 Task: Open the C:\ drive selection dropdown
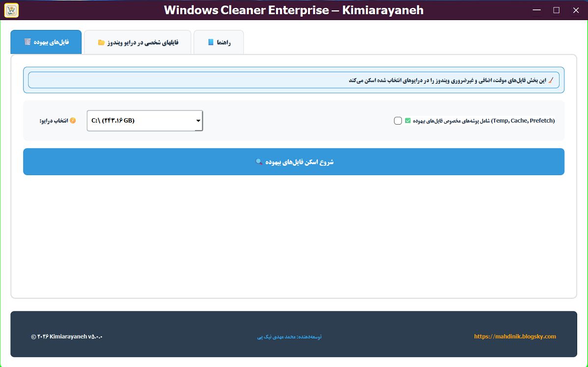tap(145, 121)
